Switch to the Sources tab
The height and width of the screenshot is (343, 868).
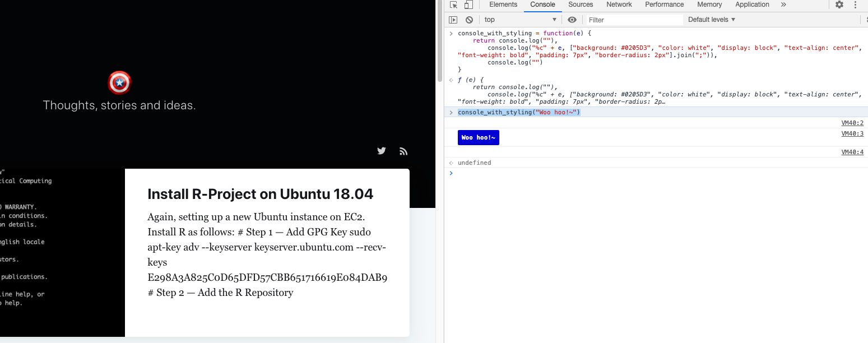click(581, 4)
